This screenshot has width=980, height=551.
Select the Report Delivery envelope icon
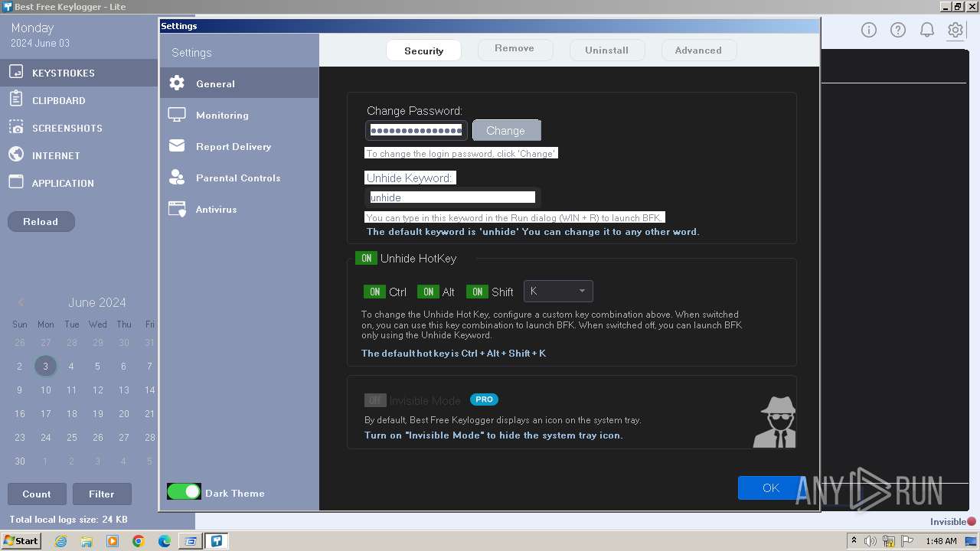177,145
